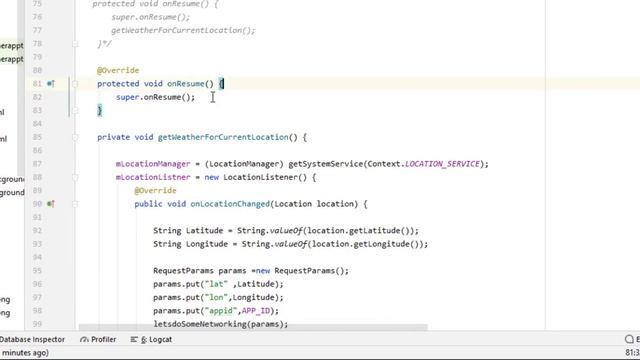Click the mLocationManager variable on line 87
The height and width of the screenshot is (360, 640).
click(x=153, y=164)
